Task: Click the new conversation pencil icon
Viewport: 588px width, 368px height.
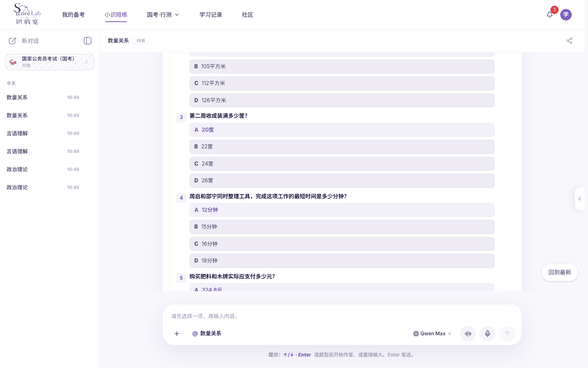Action: click(13, 41)
